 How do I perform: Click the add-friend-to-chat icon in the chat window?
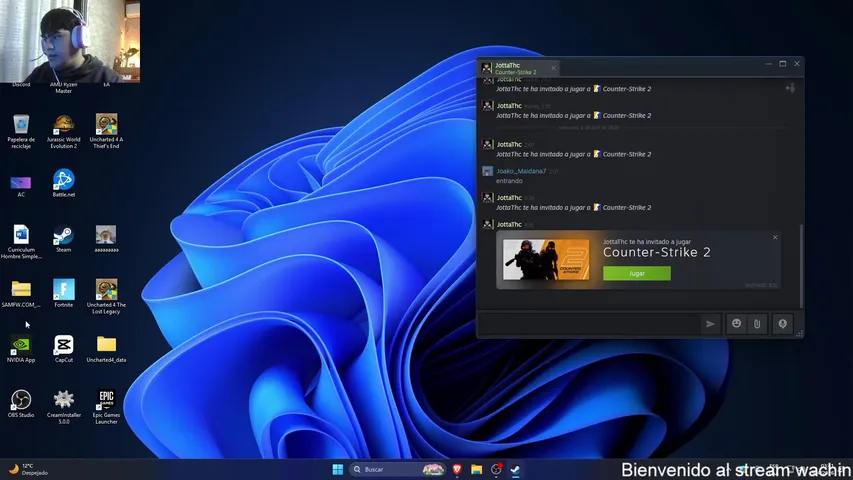coord(790,88)
